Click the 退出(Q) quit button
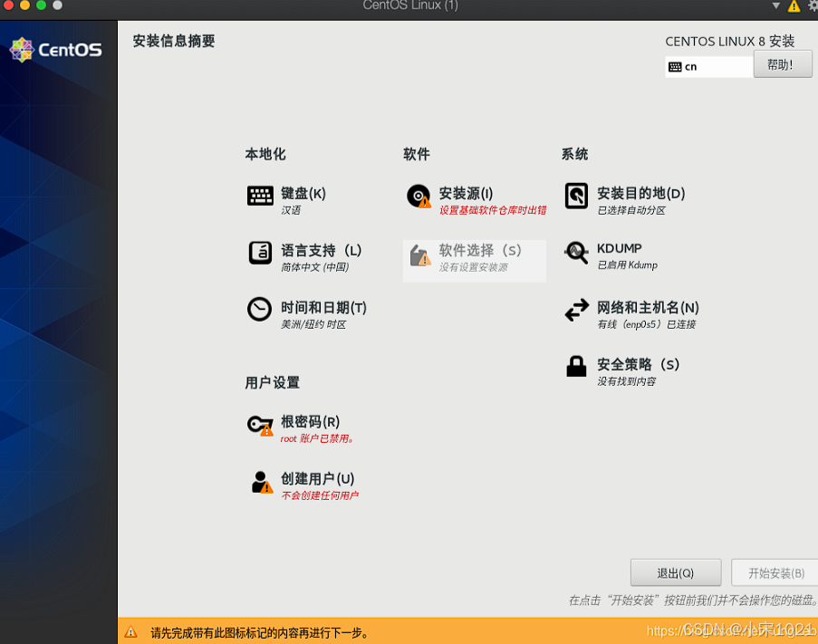 pyautogui.click(x=676, y=573)
